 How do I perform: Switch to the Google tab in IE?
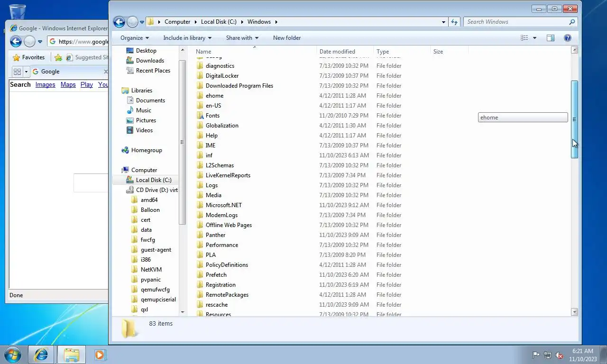pyautogui.click(x=69, y=72)
